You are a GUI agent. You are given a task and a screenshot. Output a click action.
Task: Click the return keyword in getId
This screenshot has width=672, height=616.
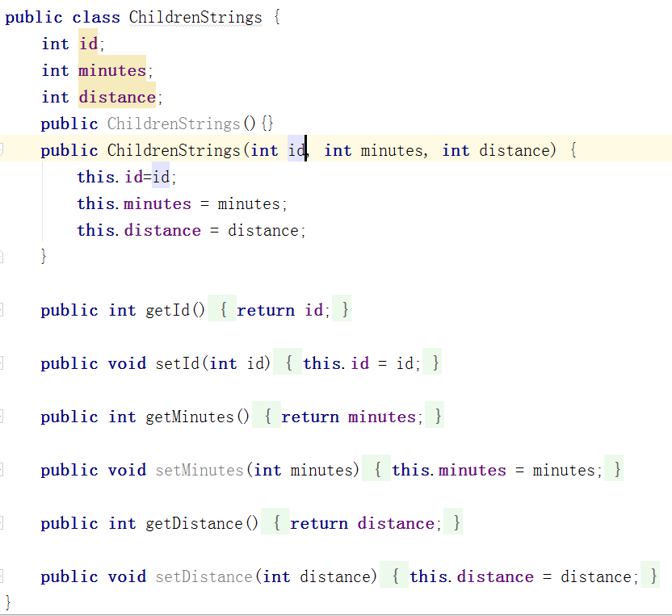[266, 310]
